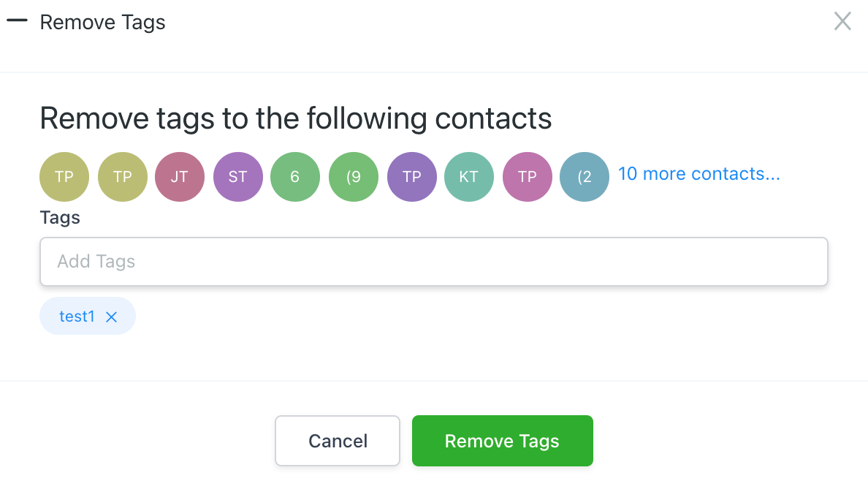Select the KT contact avatar
The width and height of the screenshot is (868, 481).
pyautogui.click(x=469, y=177)
